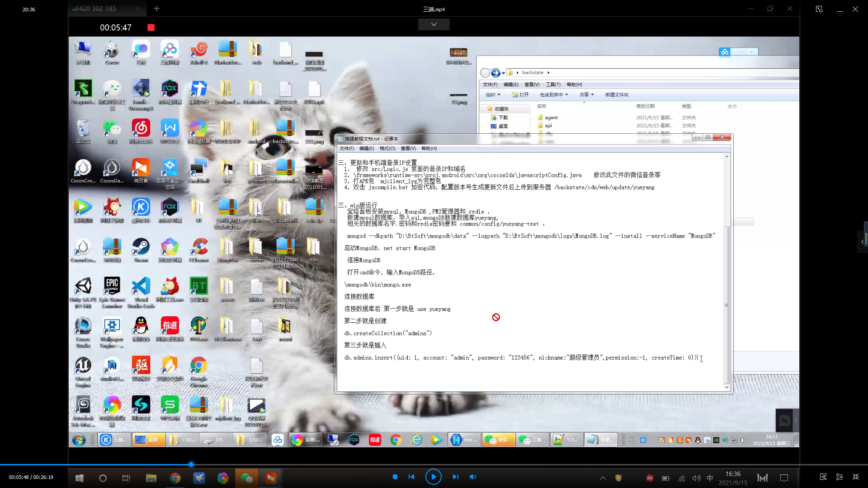868x488 pixels.
Task: Open the Visual Studio Code desktop icon
Action: tap(141, 292)
